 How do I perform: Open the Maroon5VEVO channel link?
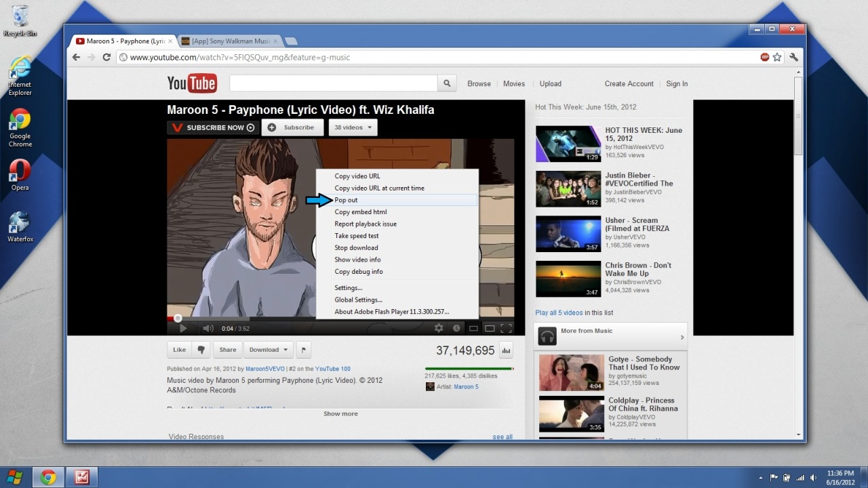(264, 369)
